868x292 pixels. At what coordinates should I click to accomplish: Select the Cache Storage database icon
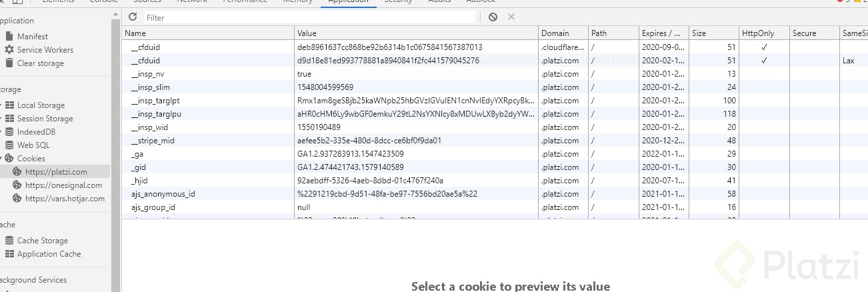tap(9, 241)
